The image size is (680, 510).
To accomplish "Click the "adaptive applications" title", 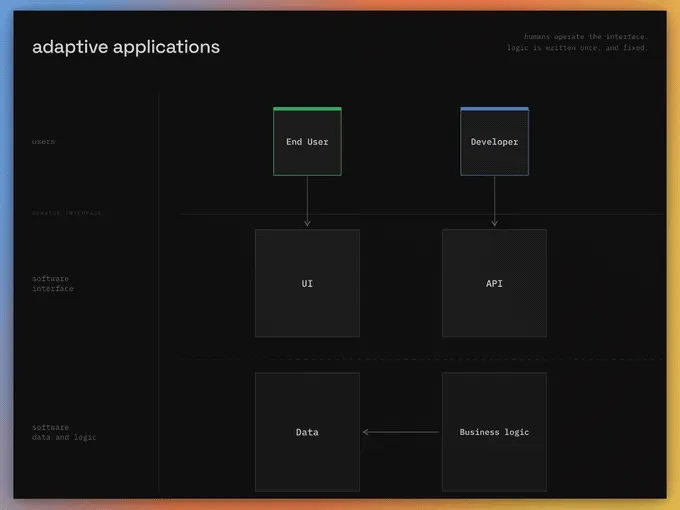I will tap(126, 47).
